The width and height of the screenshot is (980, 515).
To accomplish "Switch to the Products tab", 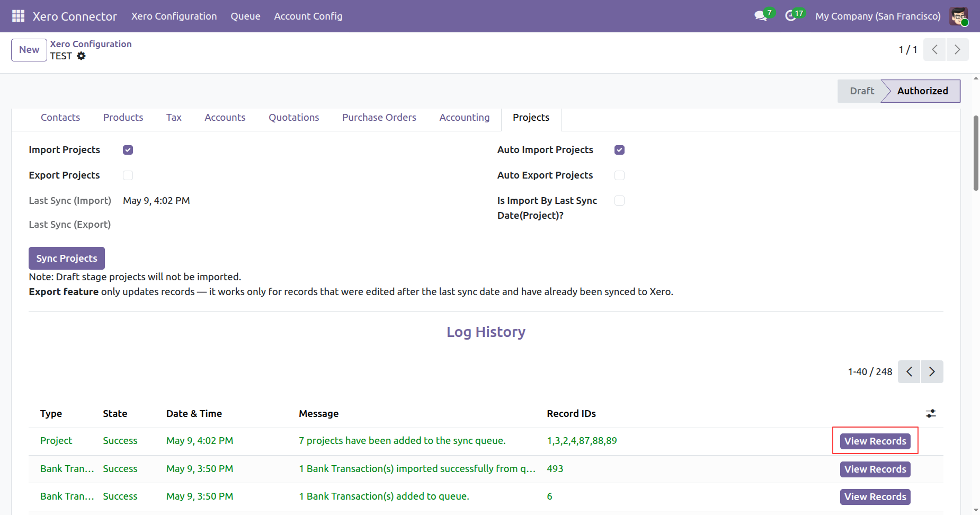I will pyautogui.click(x=123, y=118).
